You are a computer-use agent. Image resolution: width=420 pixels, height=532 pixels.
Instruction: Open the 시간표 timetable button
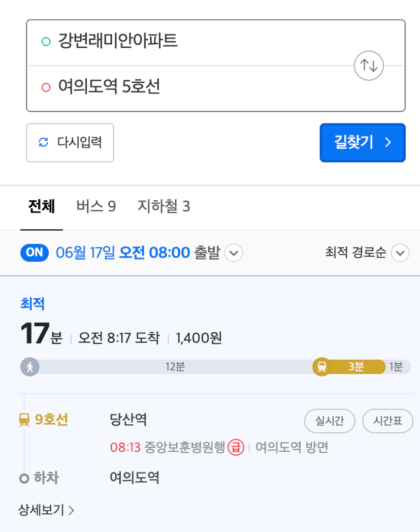coord(388,421)
